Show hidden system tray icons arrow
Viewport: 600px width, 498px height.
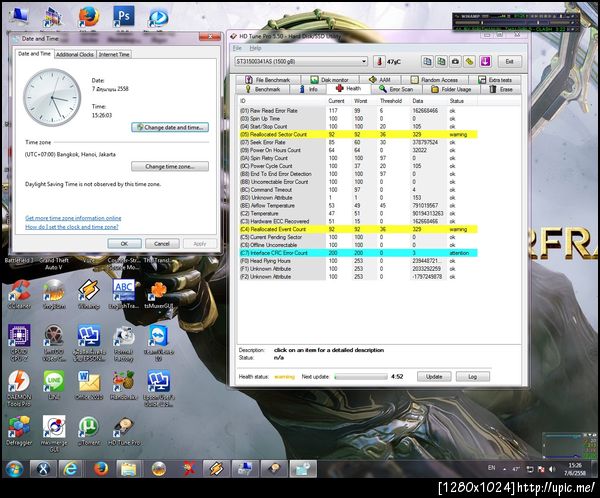coord(504,469)
